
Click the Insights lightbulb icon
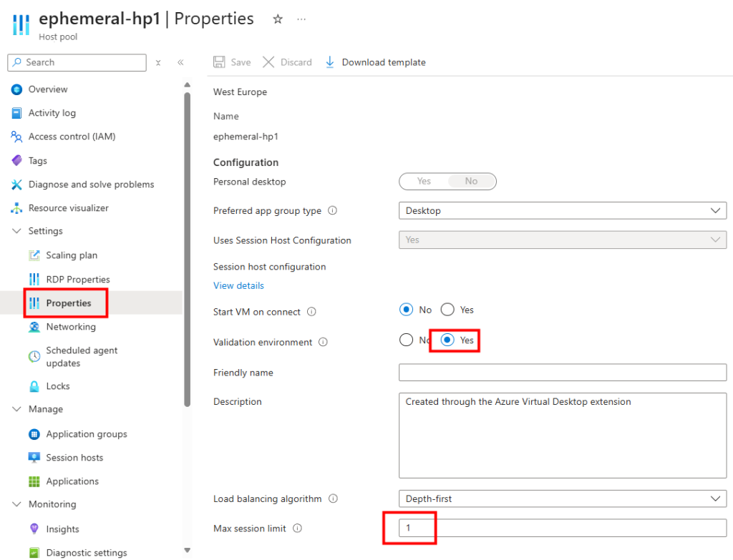[x=34, y=529]
